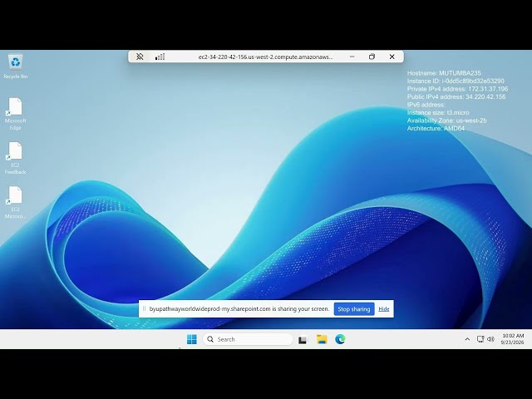Open the clock showing 10:02 AM
Image resolution: width=532 pixels, height=399 pixels.
pyautogui.click(x=512, y=339)
